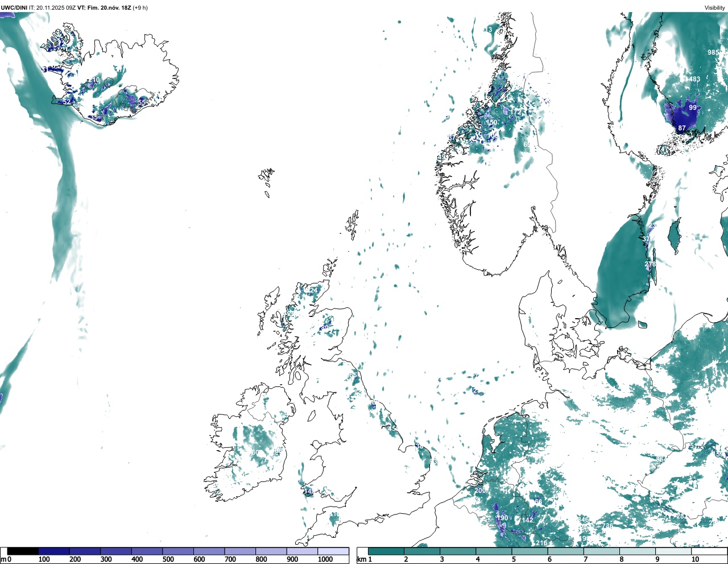Select the 400–500 m legend color block

click(x=147, y=551)
